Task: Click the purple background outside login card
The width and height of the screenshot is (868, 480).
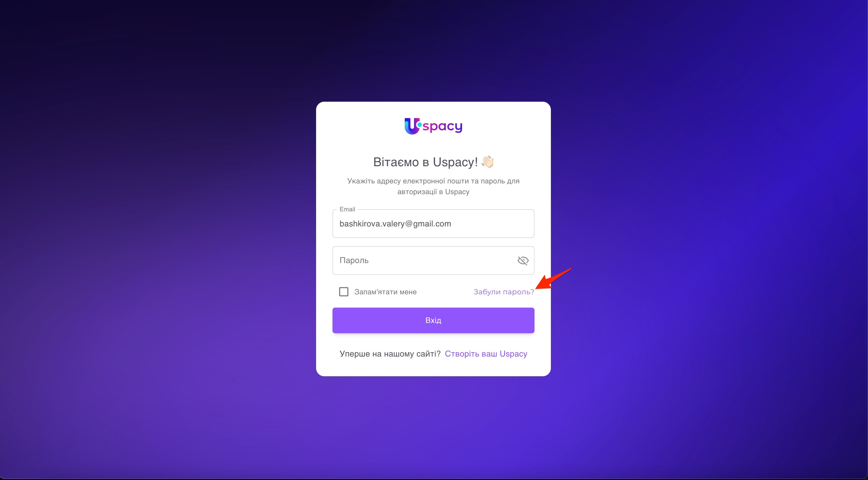Action: [135, 236]
